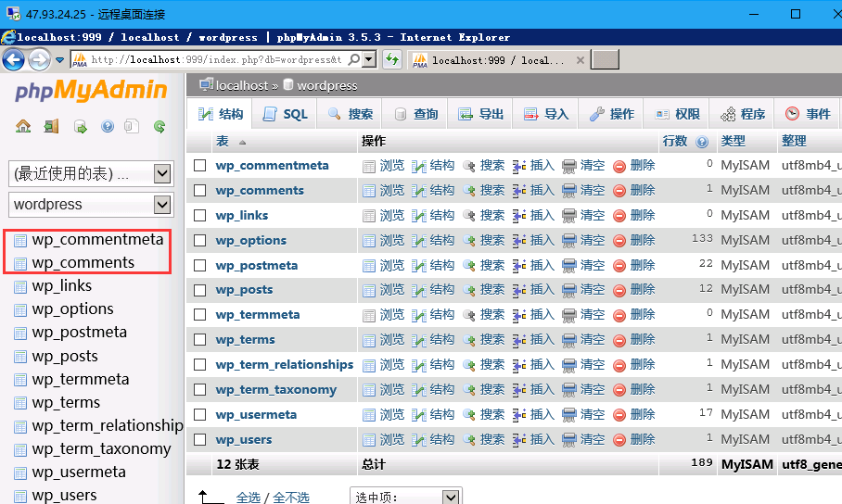Click the IE refresh page icon
Screen dimensions: 842x504
(392, 59)
